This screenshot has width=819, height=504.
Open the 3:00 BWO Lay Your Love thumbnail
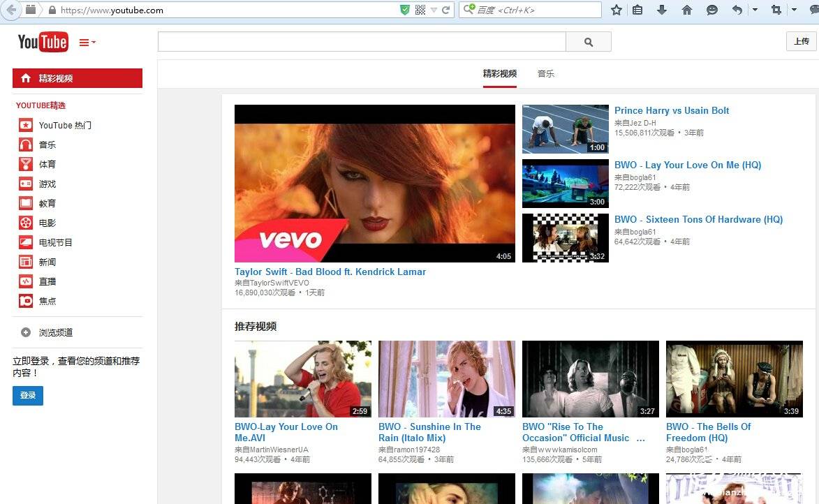point(565,184)
